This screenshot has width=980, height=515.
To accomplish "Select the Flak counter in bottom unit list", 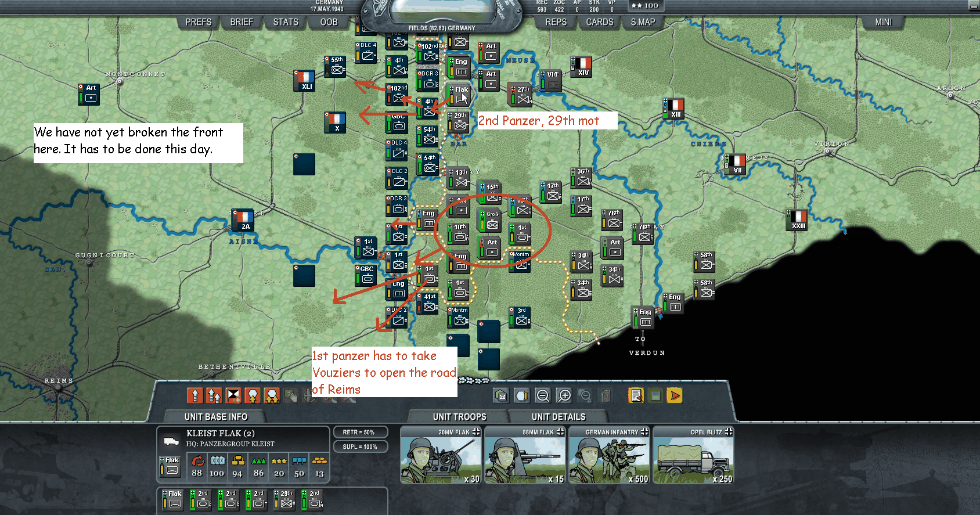I will 172,500.
